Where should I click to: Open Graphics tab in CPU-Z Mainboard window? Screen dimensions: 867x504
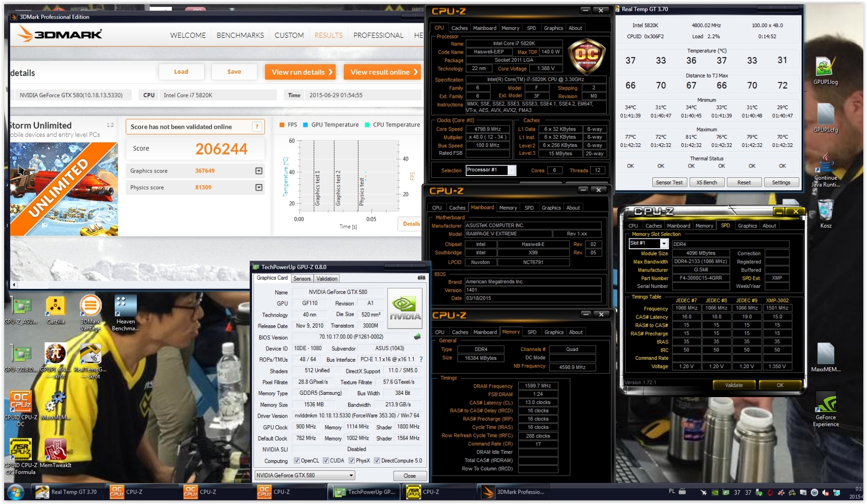[x=551, y=208]
